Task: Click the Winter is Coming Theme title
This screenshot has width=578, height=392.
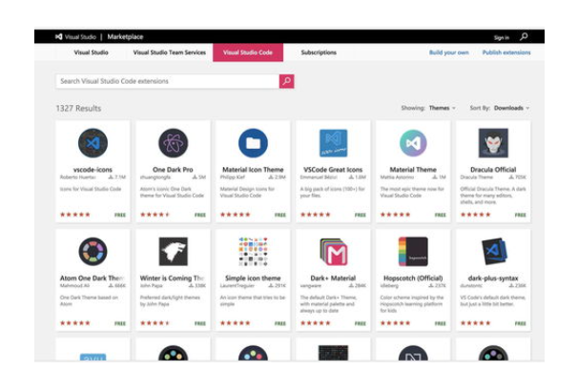Action: [173, 279]
